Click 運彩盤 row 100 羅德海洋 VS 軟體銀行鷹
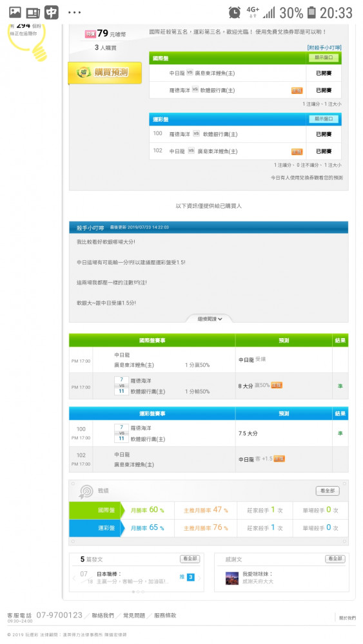The width and height of the screenshot is (363, 644). coord(245,135)
